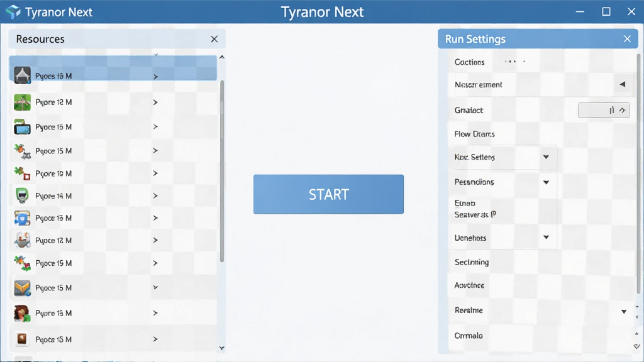
Task: Click the Graiact value field
Action: pyautogui.click(x=604, y=110)
